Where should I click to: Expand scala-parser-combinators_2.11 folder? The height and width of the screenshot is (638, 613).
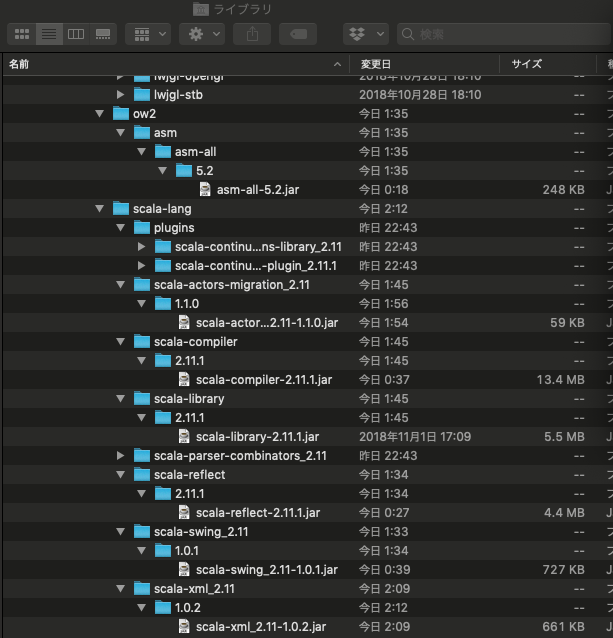[120, 456]
